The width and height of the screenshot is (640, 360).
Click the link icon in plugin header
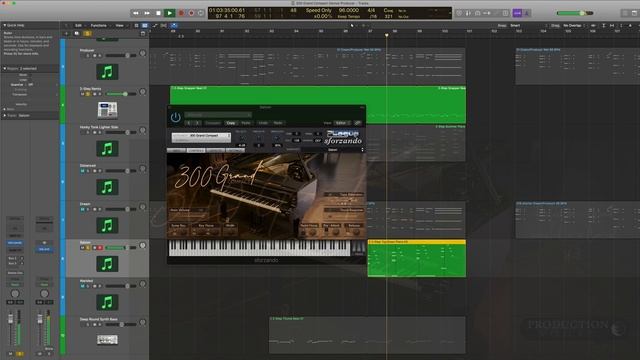(358, 123)
